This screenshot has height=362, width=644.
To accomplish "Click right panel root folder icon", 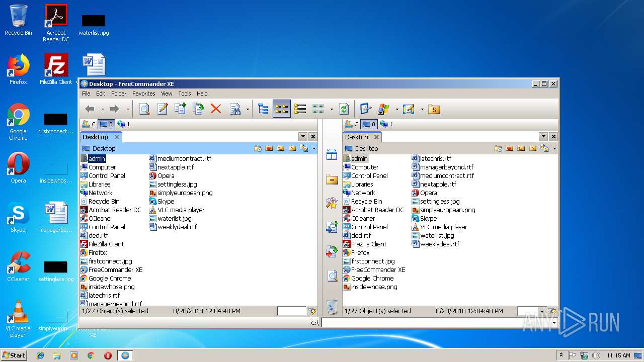I will pyautogui.click(x=533, y=148).
